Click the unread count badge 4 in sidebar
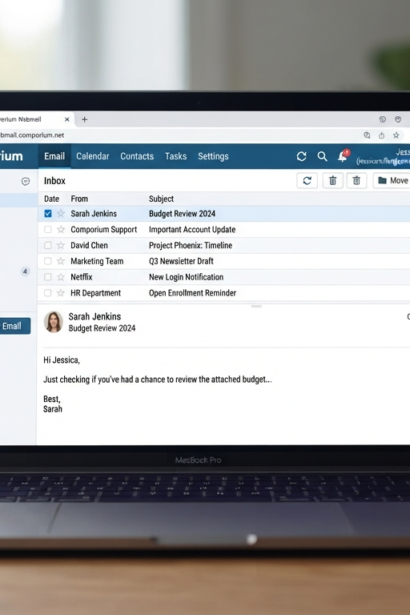This screenshot has height=615, width=410. click(25, 271)
